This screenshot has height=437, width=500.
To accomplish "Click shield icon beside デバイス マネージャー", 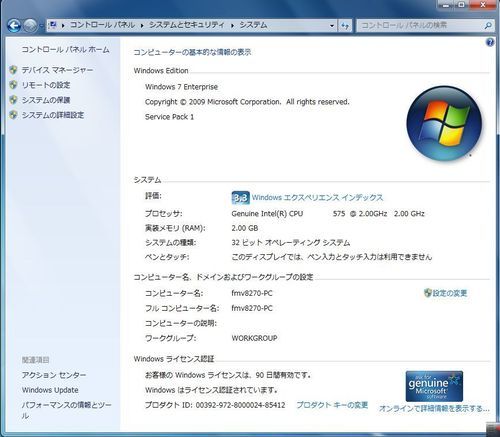I will [13, 70].
